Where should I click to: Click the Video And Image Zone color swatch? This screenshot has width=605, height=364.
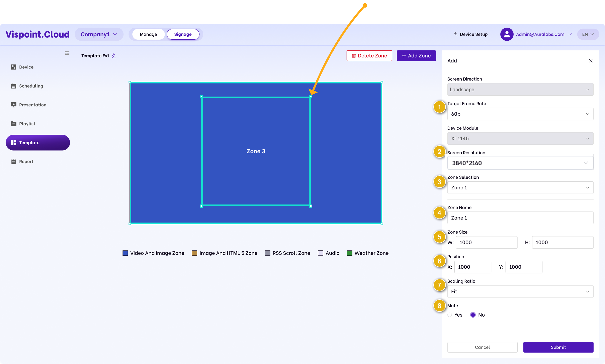point(125,253)
